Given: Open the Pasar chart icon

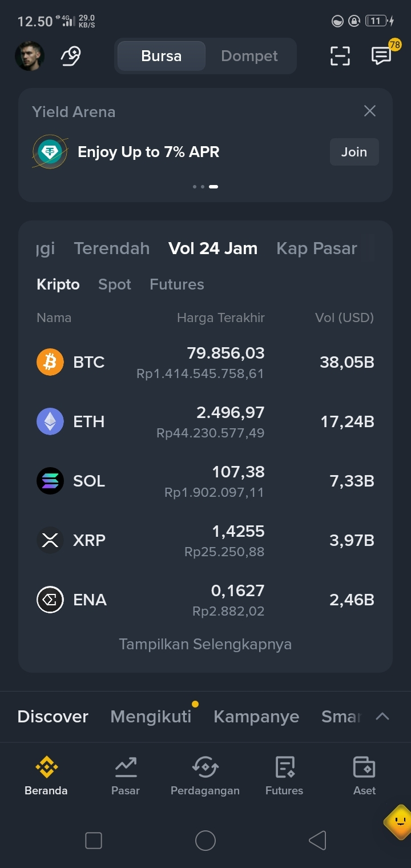Looking at the screenshot, I should [x=126, y=767].
